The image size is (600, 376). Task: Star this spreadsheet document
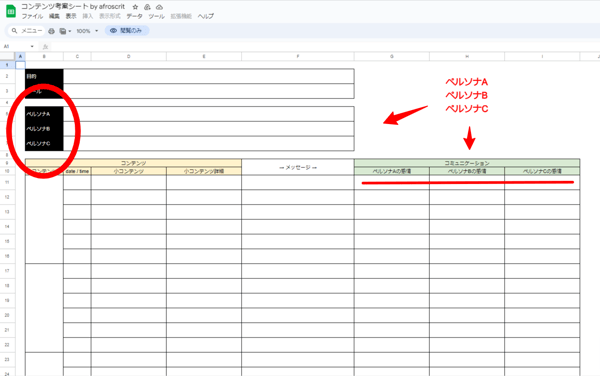coord(135,7)
